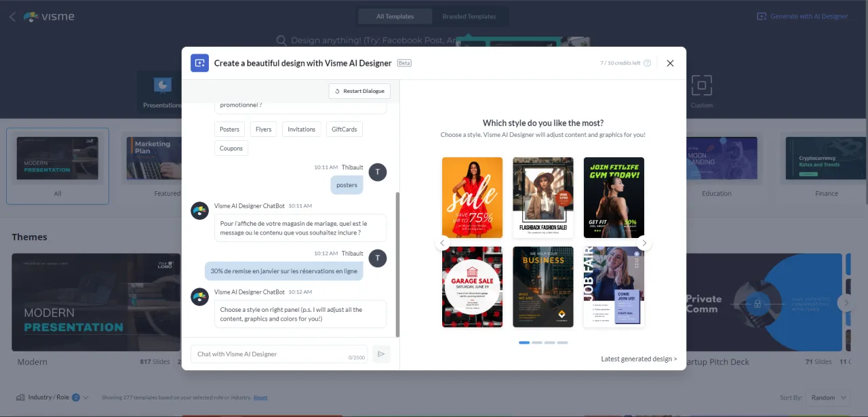Select the Education category card
Image resolution: width=868 pixels, height=417 pixels.
click(x=717, y=166)
